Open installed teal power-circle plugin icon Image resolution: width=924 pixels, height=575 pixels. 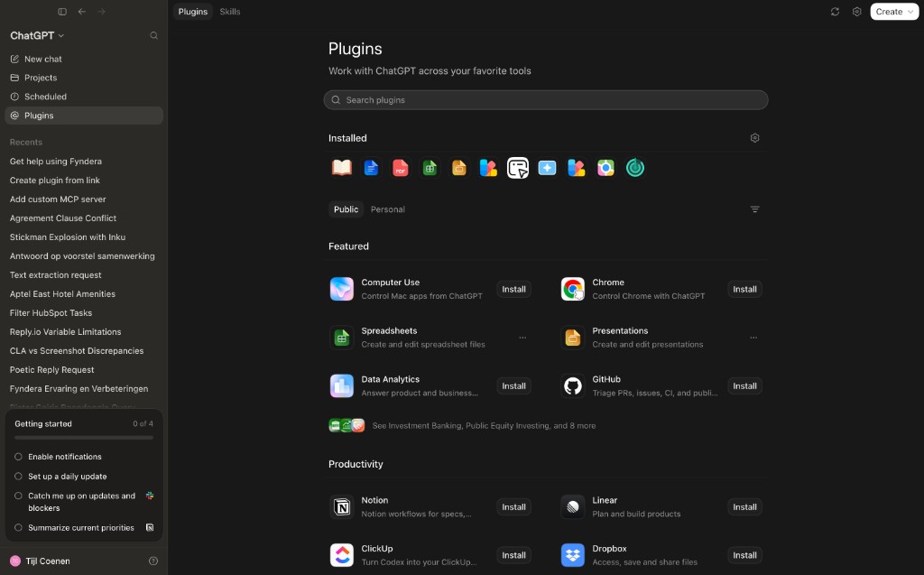click(635, 168)
